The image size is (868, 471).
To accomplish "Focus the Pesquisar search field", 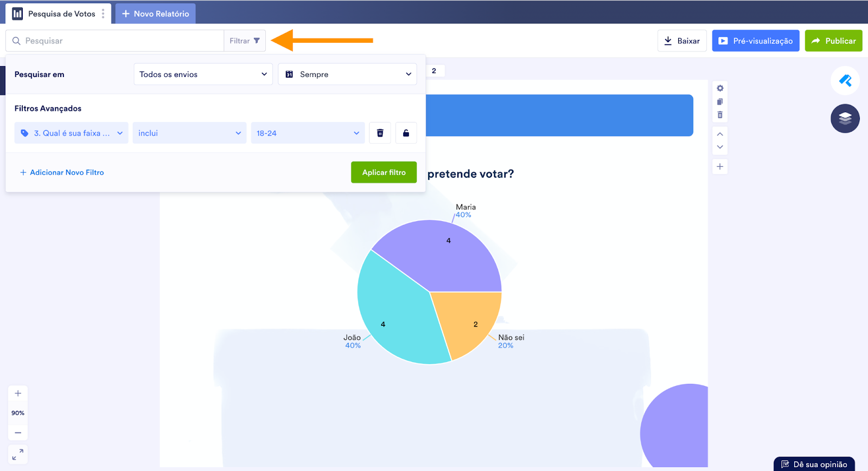I will (115, 41).
